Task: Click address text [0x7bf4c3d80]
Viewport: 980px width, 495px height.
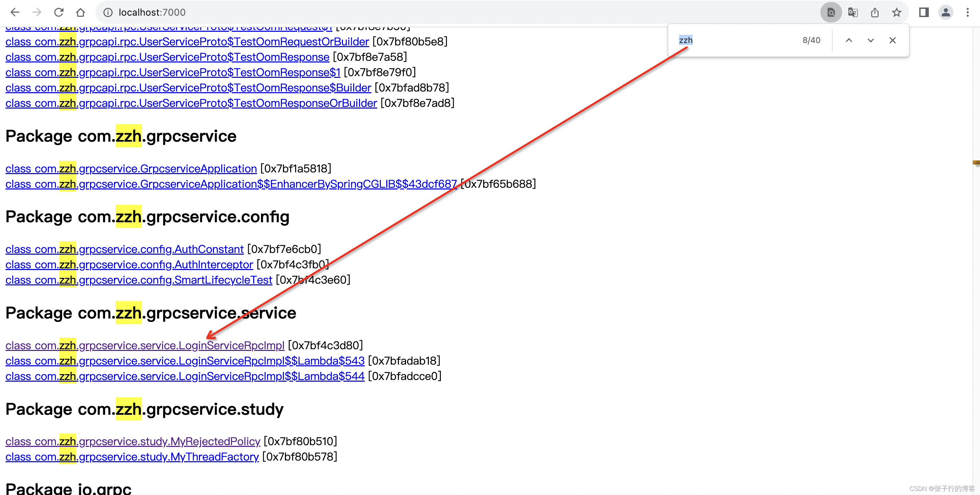Action: click(x=326, y=345)
